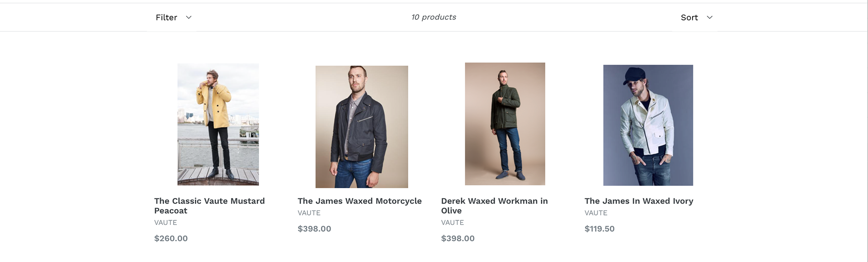Screen dimensions: 868x262
Task: Open the Mustard Peacoat product image
Action: [x=218, y=124]
